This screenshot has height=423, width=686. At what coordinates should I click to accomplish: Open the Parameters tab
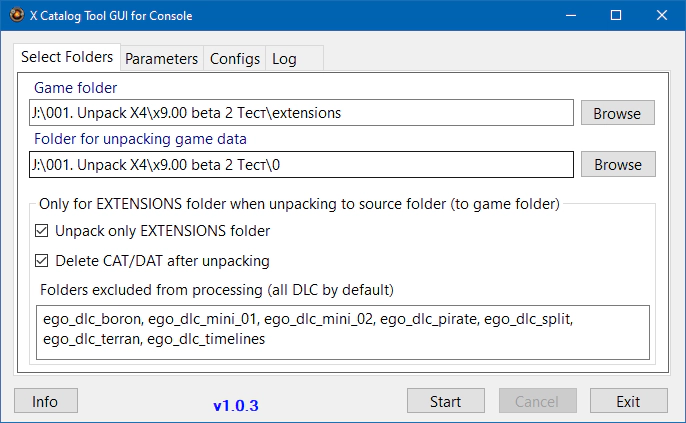(x=162, y=59)
